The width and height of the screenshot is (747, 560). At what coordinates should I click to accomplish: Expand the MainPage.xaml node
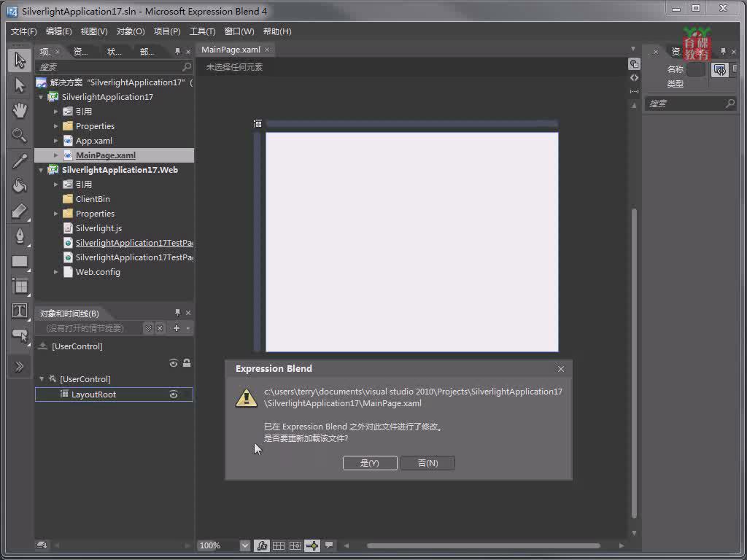55,155
